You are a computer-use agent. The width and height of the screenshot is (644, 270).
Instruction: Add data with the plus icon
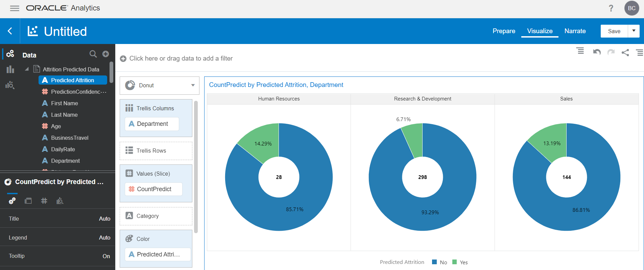click(x=106, y=54)
